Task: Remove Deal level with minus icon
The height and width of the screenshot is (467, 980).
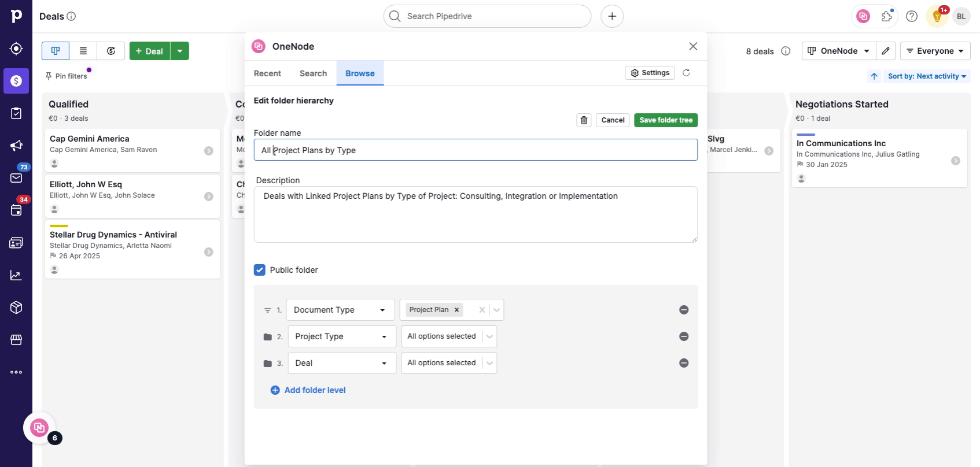Action: pyautogui.click(x=684, y=363)
